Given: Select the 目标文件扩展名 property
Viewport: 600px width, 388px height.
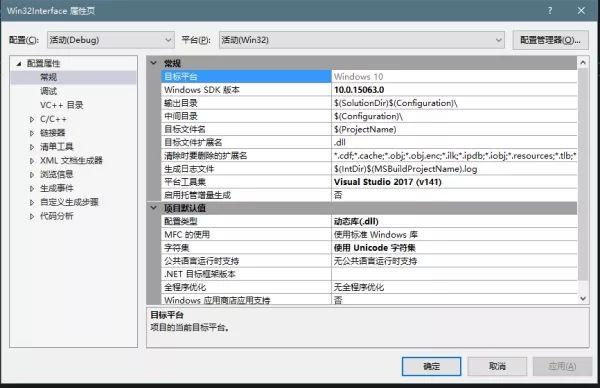Looking at the screenshot, I should [x=246, y=142].
